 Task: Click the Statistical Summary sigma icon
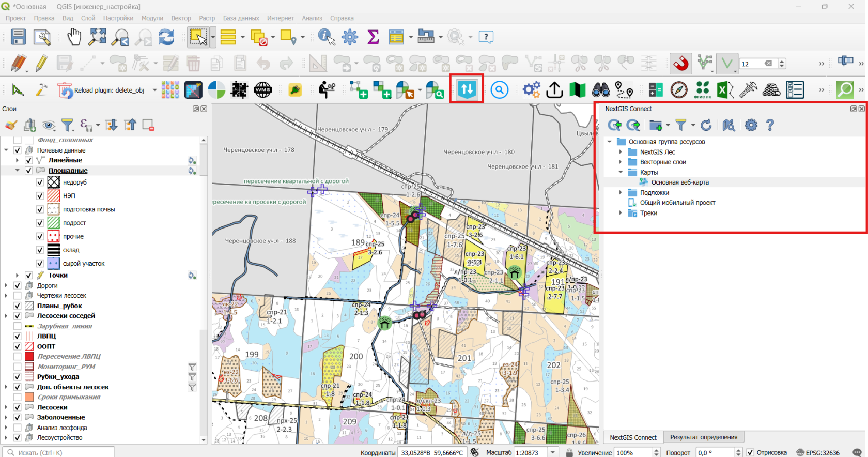click(373, 37)
